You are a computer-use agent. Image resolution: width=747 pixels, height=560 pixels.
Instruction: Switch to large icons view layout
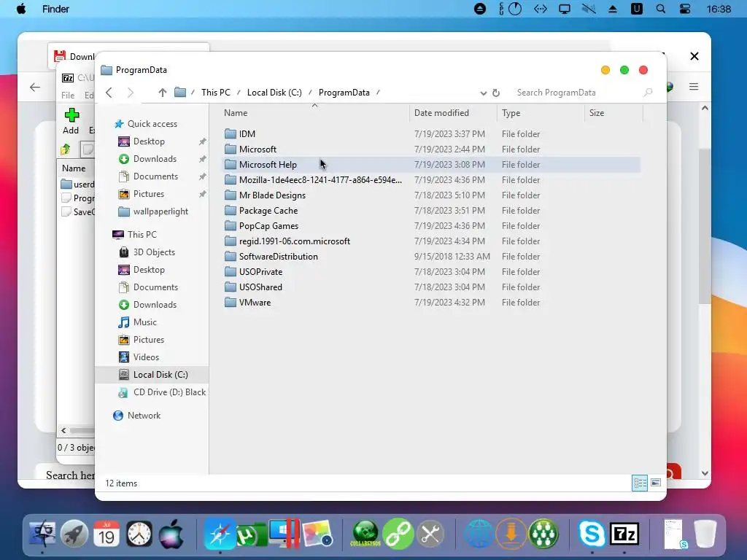click(x=656, y=483)
